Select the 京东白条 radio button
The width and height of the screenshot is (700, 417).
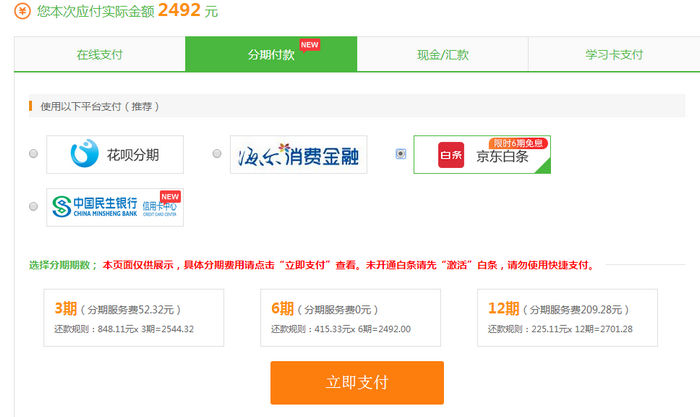click(401, 154)
